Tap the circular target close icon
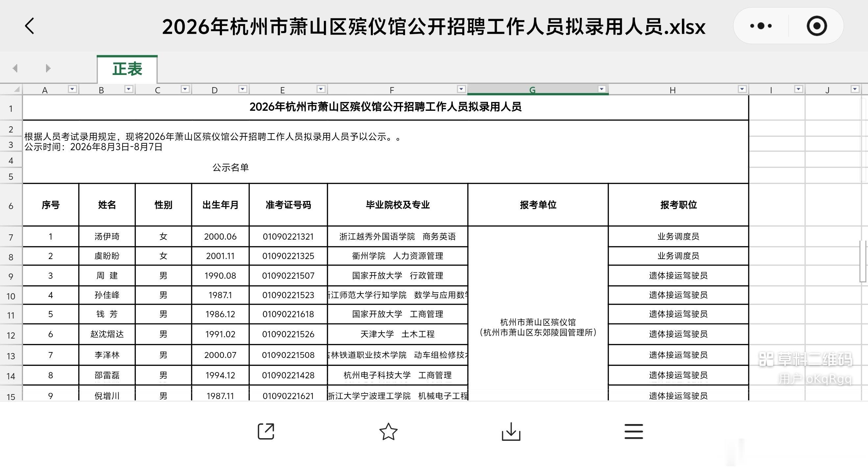The height and width of the screenshot is (474, 868). click(817, 26)
